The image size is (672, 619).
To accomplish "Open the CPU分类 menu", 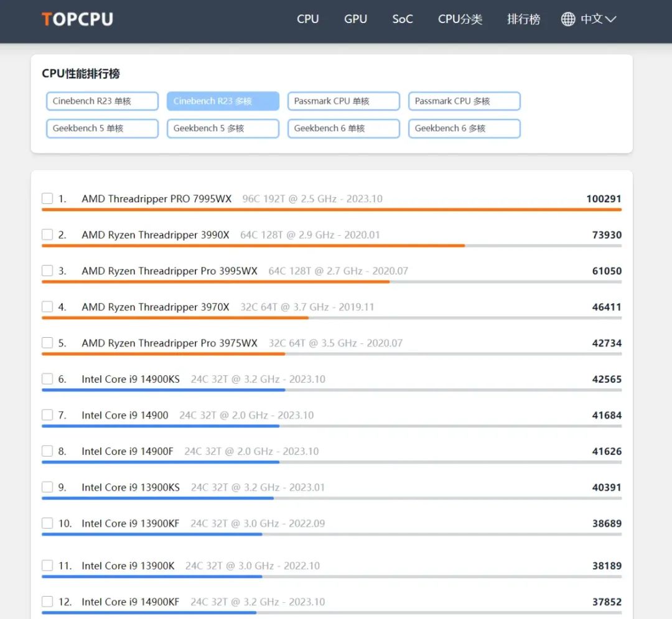I will pos(460,19).
